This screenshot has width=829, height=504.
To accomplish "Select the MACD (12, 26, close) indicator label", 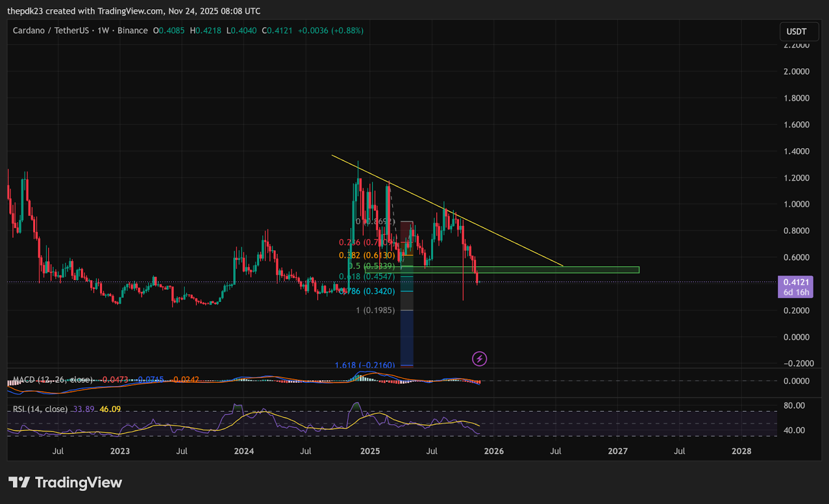I will (x=52, y=380).
